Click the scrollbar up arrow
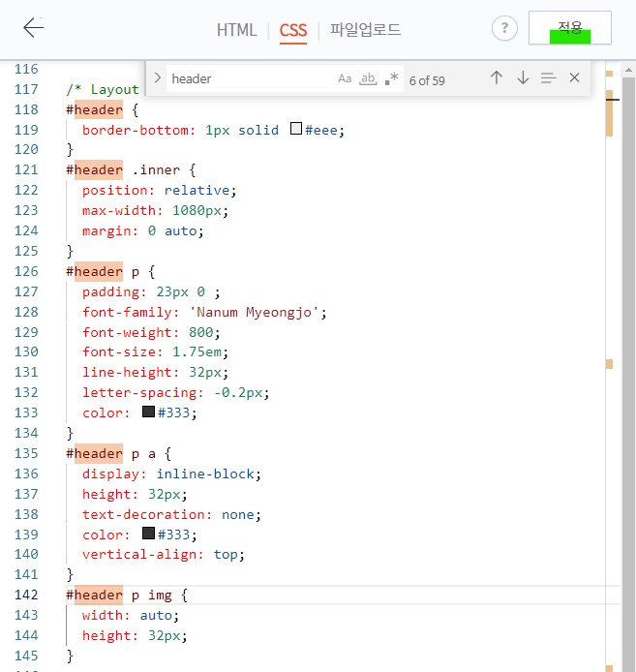 [x=628, y=70]
